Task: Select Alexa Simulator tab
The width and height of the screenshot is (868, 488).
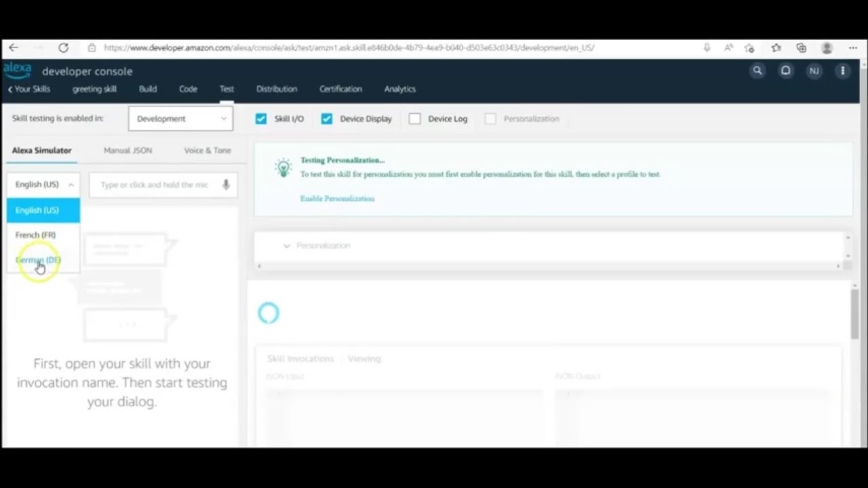Action: pyautogui.click(x=41, y=150)
